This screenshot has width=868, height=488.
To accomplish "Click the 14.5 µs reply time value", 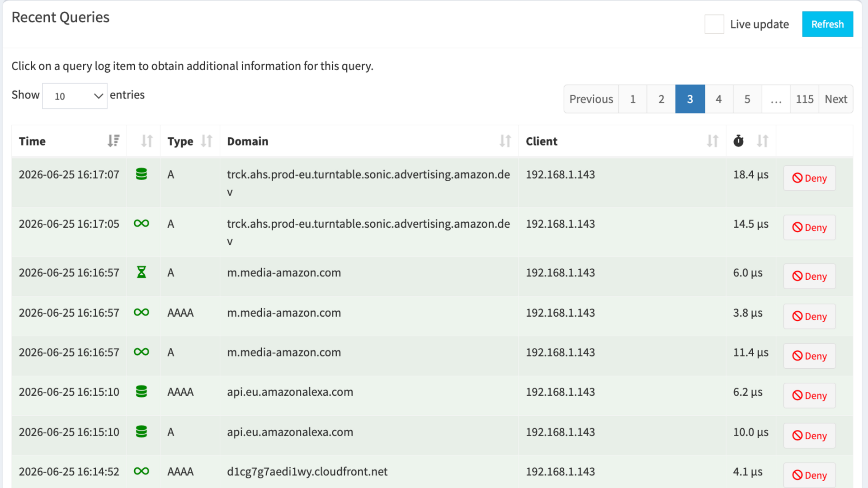I will 750,224.
